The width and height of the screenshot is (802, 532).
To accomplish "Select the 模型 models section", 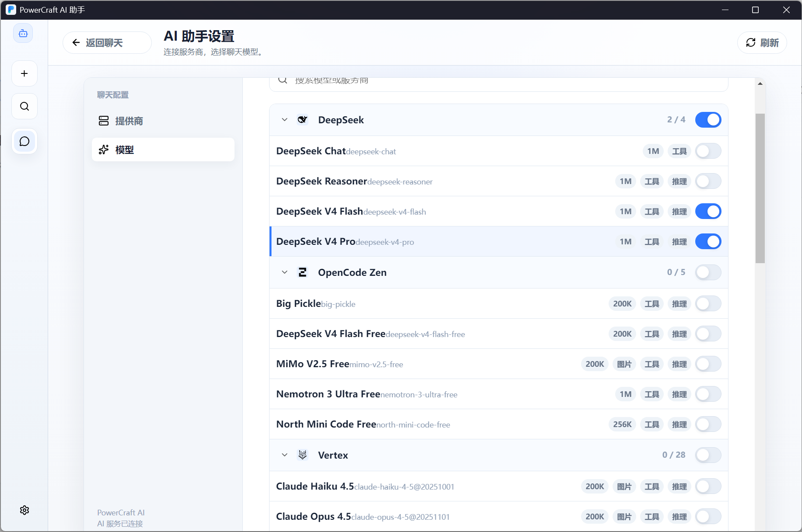I will tap(163, 150).
